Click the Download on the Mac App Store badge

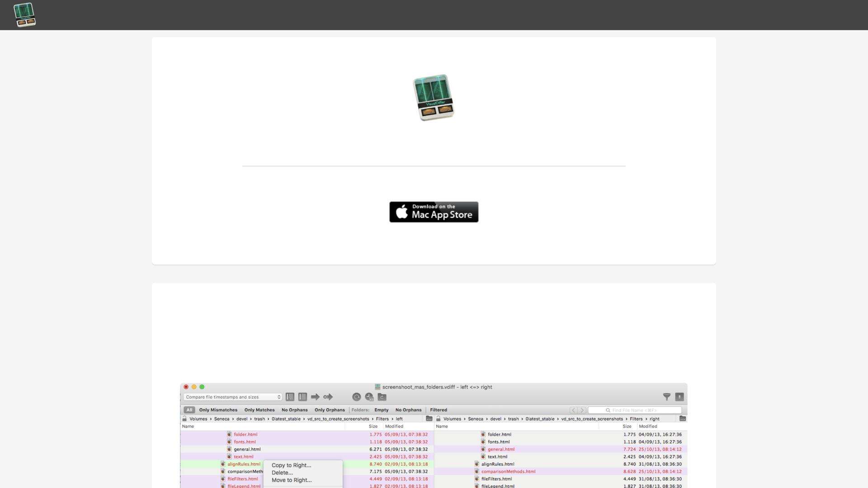tap(434, 211)
